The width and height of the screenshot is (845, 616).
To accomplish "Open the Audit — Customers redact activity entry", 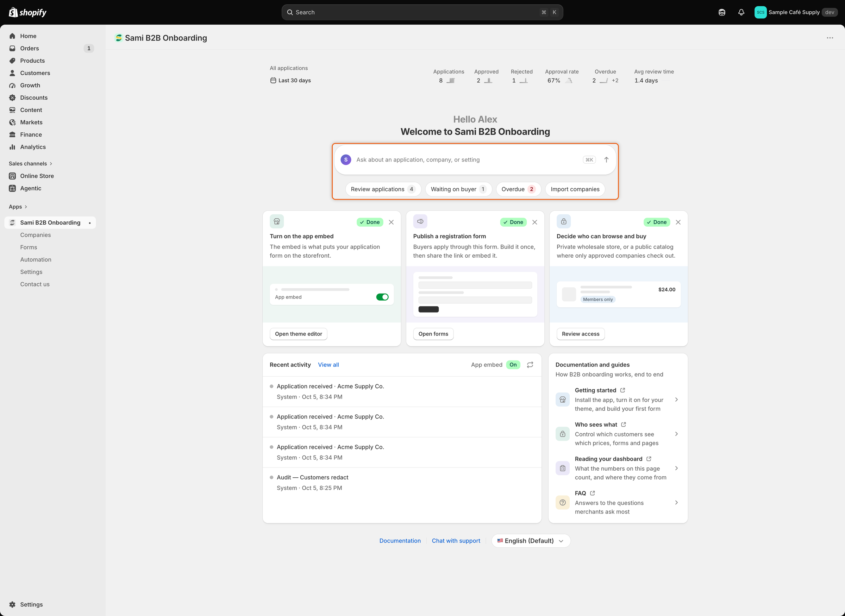I will [x=402, y=483].
